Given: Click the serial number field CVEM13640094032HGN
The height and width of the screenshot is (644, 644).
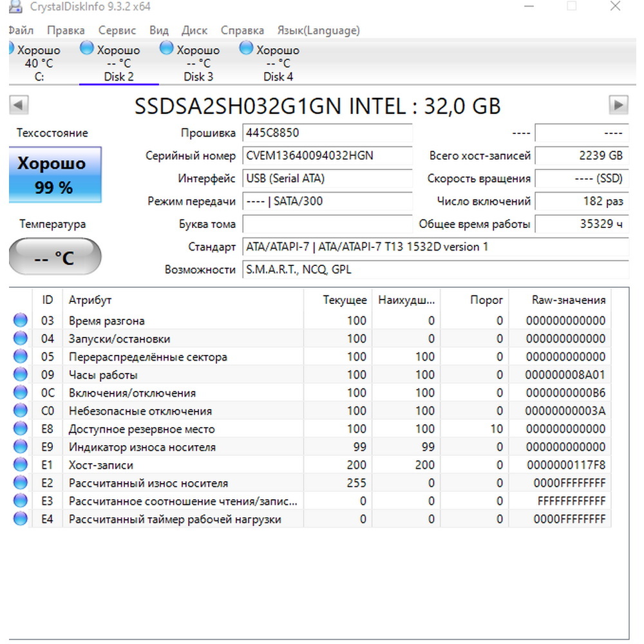Looking at the screenshot, I should (x=327, y=156).
